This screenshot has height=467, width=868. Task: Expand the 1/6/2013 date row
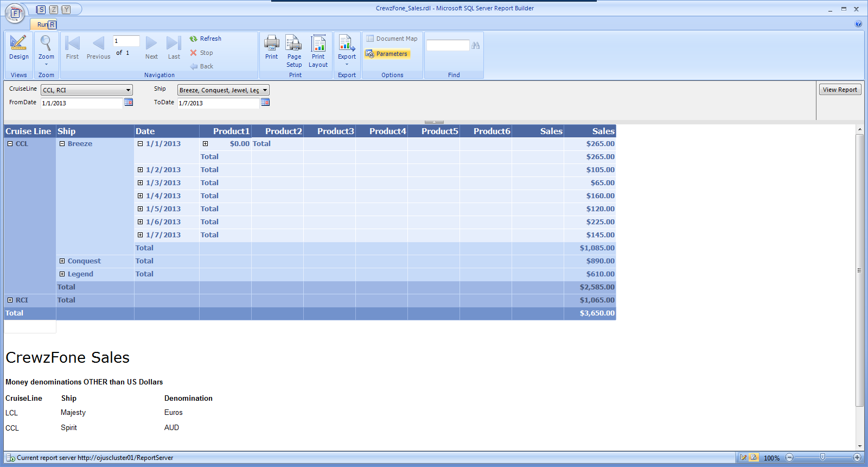140,222
